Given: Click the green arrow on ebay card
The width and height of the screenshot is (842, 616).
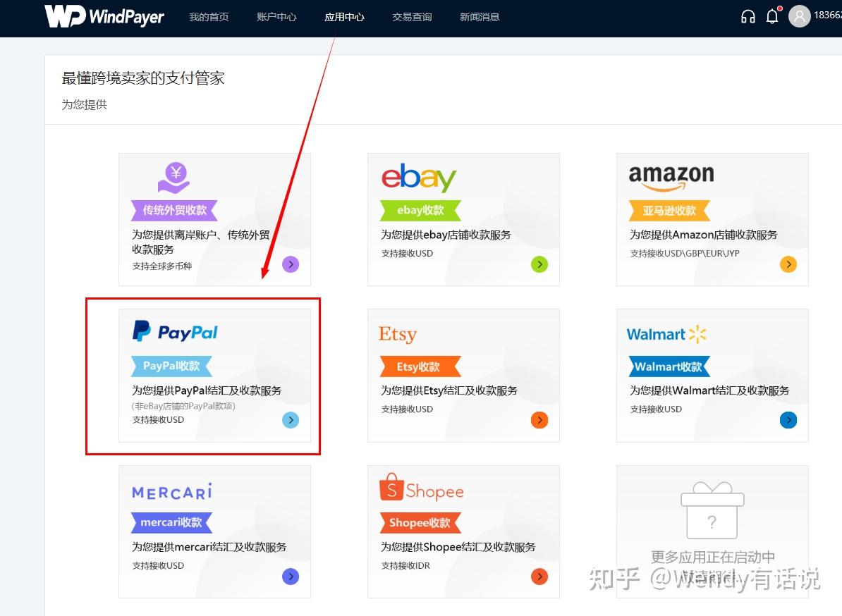Looking at the screenshot, I should pyautogui.click(x=539, y=264).
